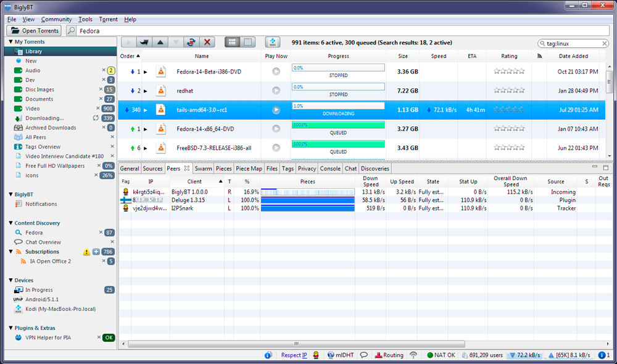Click the chat bubble status bar icon
Screen dimensions: 617x364
click(x=364, y=355)
